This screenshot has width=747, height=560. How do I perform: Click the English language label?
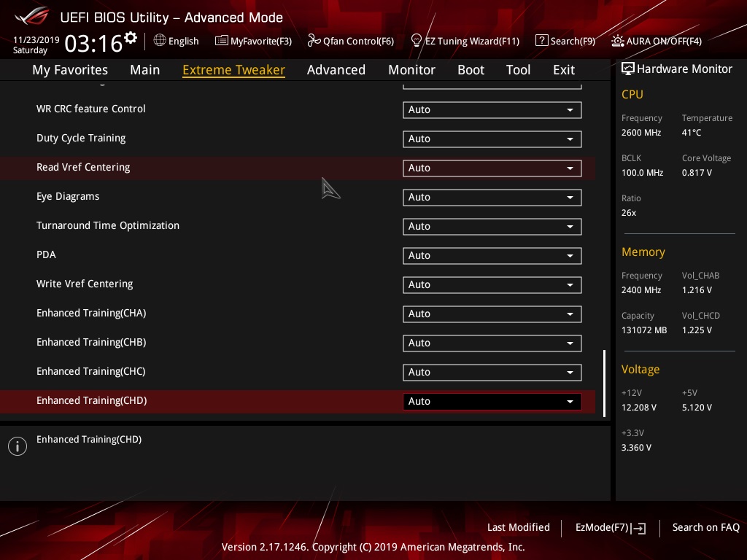tap(183, 42)
